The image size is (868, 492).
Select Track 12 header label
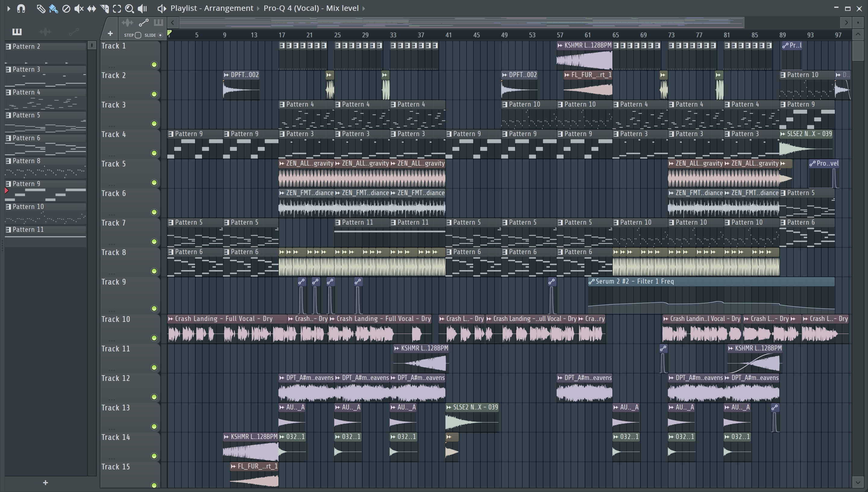[116, 378]
